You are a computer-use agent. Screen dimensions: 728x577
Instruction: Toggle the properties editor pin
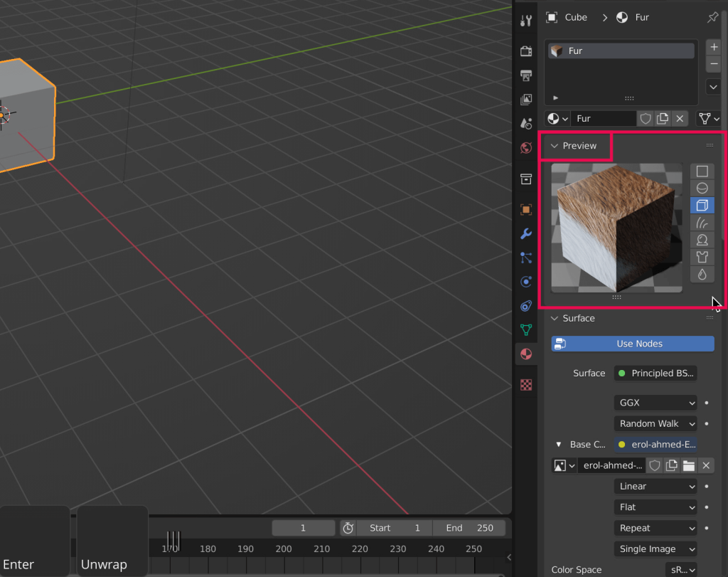[712, 18]
